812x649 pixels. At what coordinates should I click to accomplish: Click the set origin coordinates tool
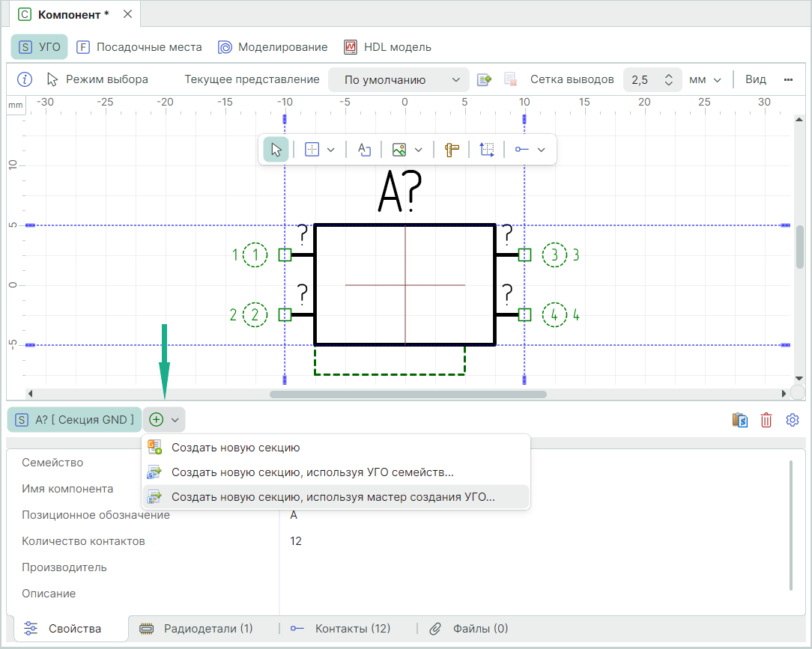point(487,150)
